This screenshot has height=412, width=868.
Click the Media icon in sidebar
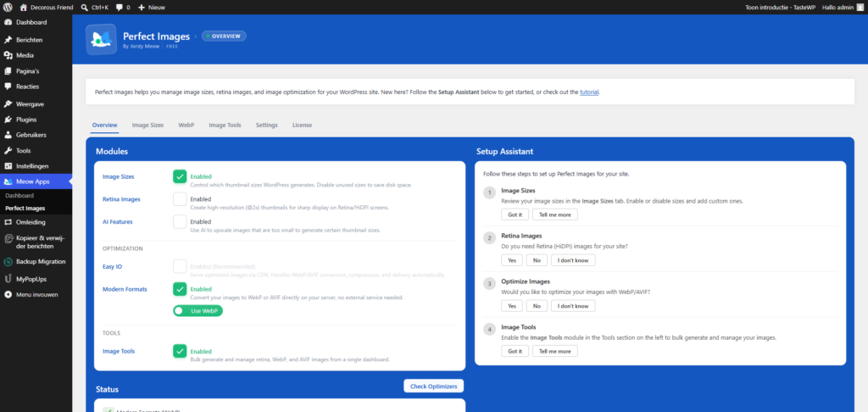[x=8, y=55]
